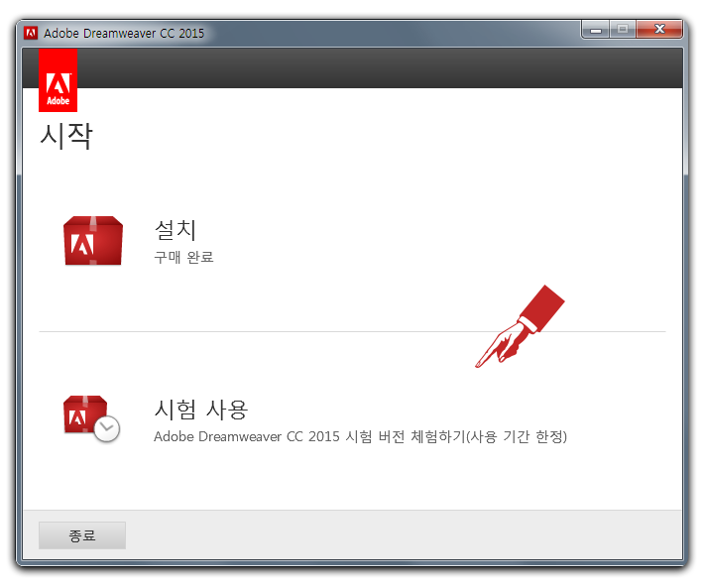This screenshot has width=704, height=588.
Task: Close the Dreamweaver installer window
Action: tap(659, 30)
